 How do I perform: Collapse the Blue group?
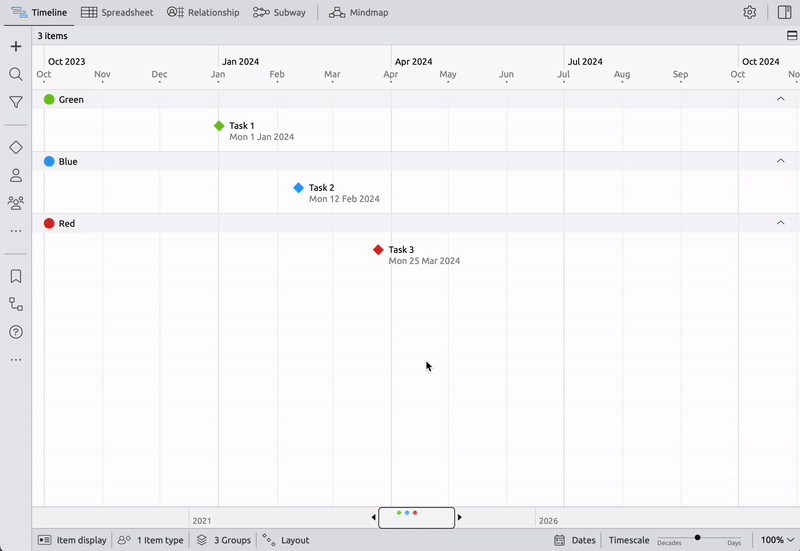point(781,161)
